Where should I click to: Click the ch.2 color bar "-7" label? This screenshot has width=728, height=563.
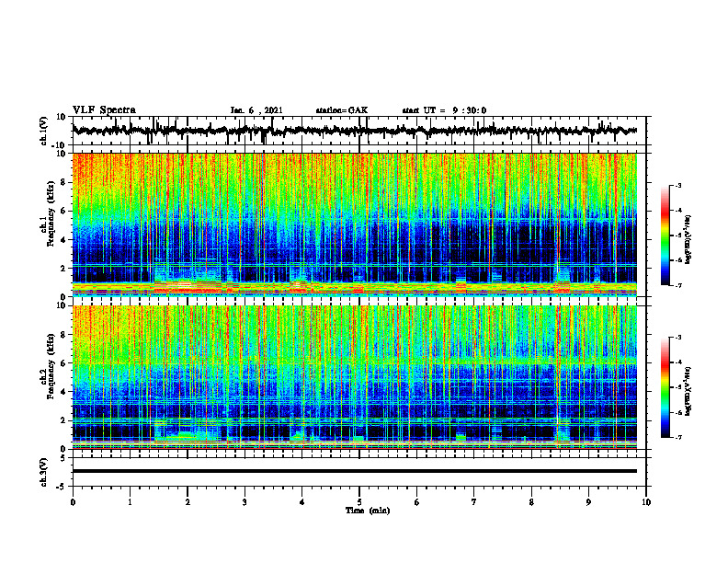click(x=678, y=437)
